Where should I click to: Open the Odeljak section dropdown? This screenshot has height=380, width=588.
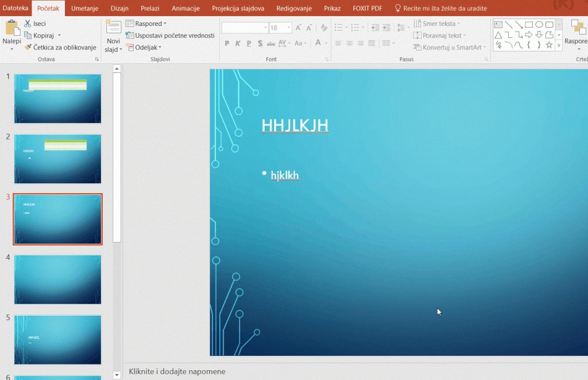click(144, 47)
